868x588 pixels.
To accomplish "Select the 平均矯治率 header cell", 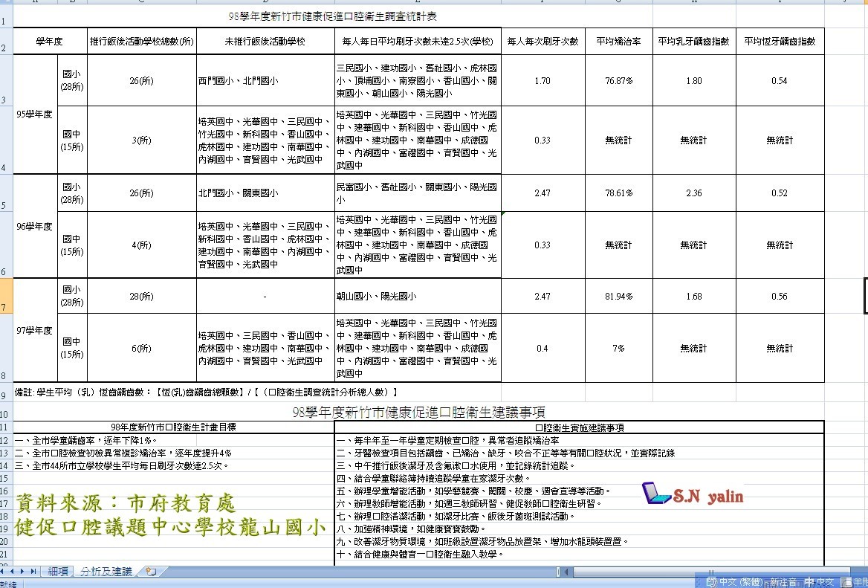I will coord(619,42).
